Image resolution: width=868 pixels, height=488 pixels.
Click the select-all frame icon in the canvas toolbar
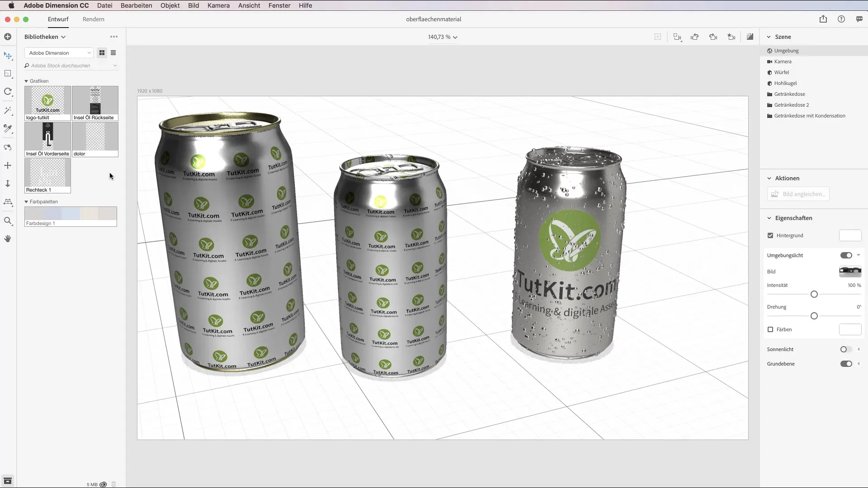tap(658, 37)
